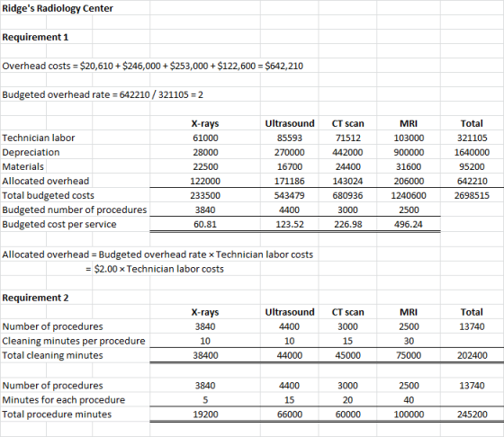Click total depreciation 1640000
Image resolution: width=504 pixels, height=437 pixels.
click(472, 153)
